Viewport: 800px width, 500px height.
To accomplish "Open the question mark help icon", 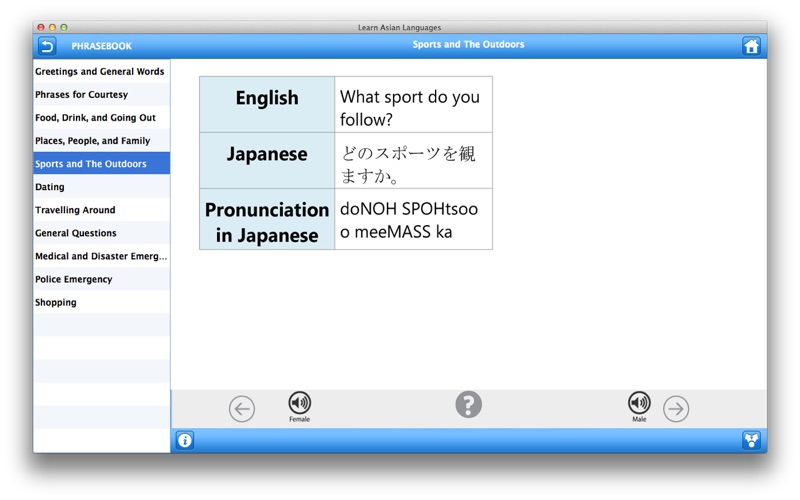I will tap(468, 405).
